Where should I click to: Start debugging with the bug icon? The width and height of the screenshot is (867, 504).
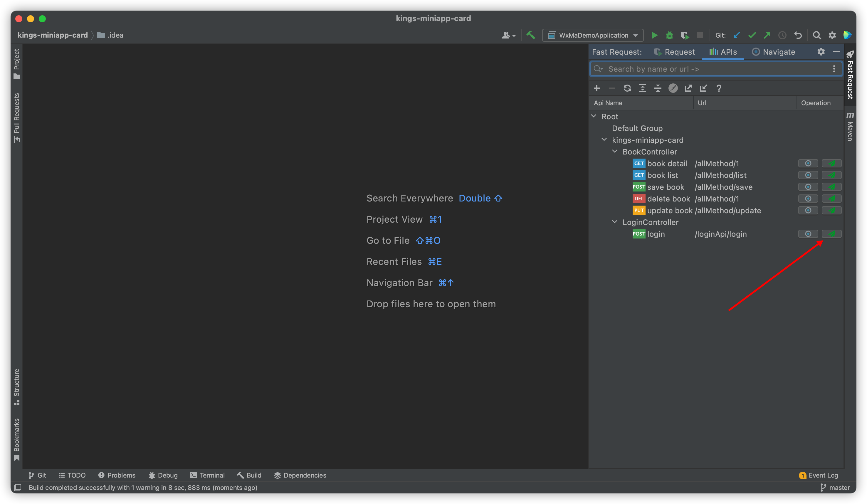pyautogui.click(x=669, y=35)
